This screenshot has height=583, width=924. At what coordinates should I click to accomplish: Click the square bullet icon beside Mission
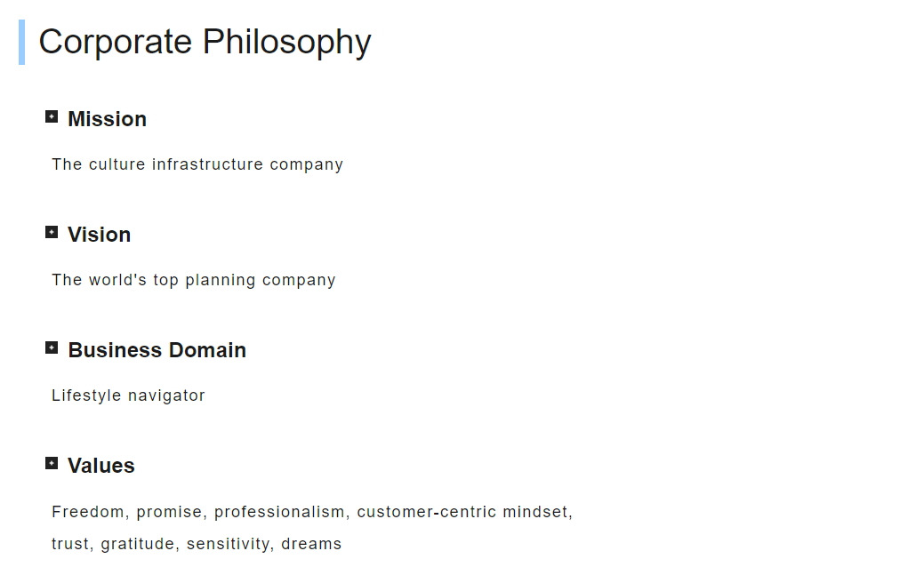click(x=52, y=116)
